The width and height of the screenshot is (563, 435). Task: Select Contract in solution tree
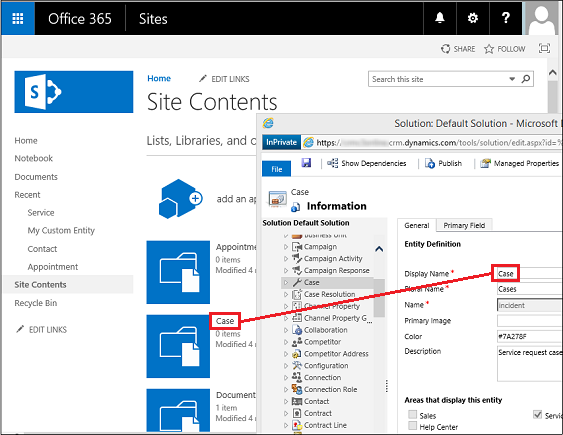pos(318,413)
